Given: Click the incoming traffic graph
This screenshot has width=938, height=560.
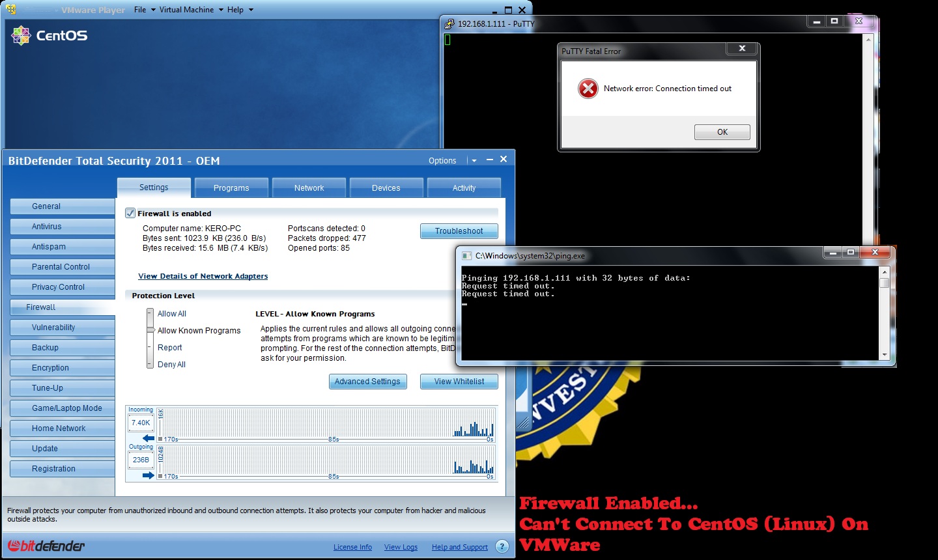Looking at the screenshot, I should point(326,425).
